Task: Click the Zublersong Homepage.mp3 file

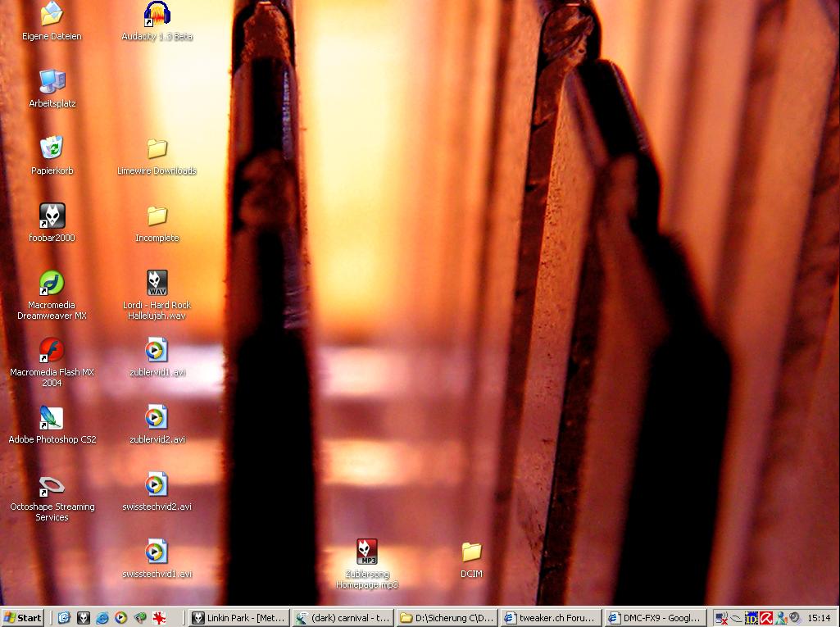Action: click(366, 552)
